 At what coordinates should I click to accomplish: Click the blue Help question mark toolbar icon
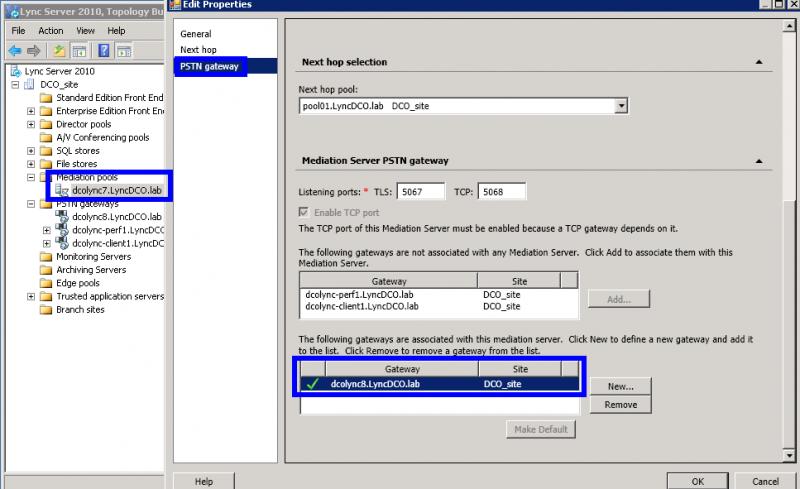pos(103,50)
